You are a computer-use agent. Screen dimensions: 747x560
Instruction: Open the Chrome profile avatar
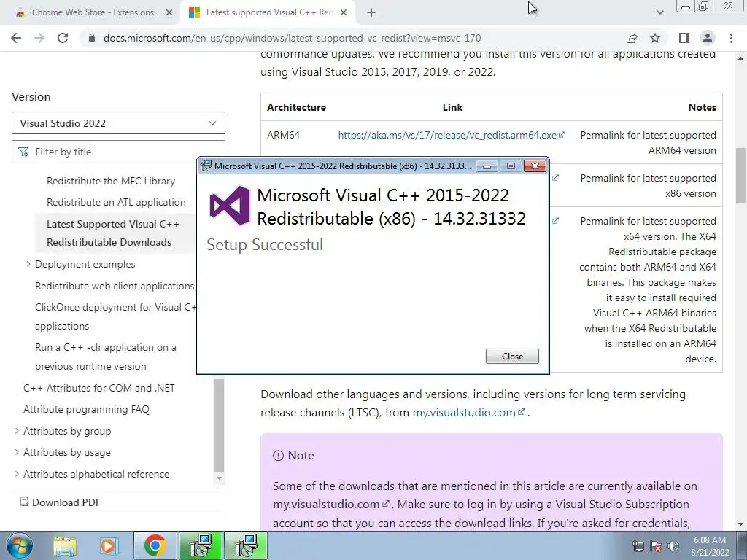point(708,38)
